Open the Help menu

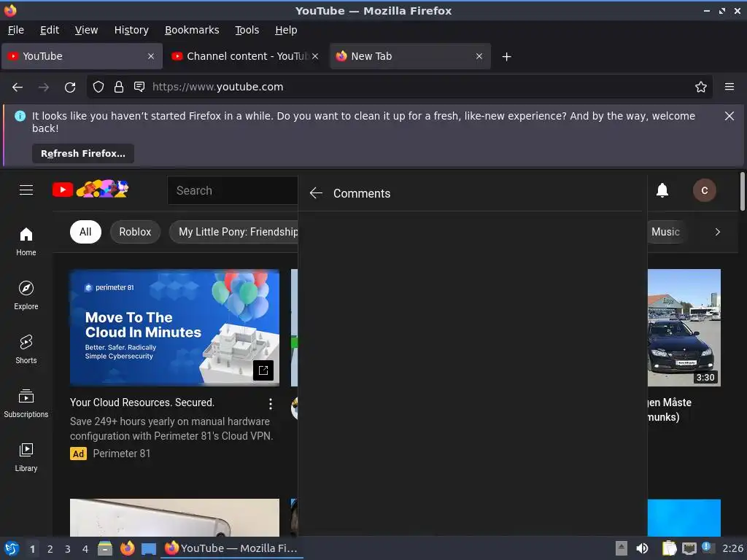tap(286, 30)
